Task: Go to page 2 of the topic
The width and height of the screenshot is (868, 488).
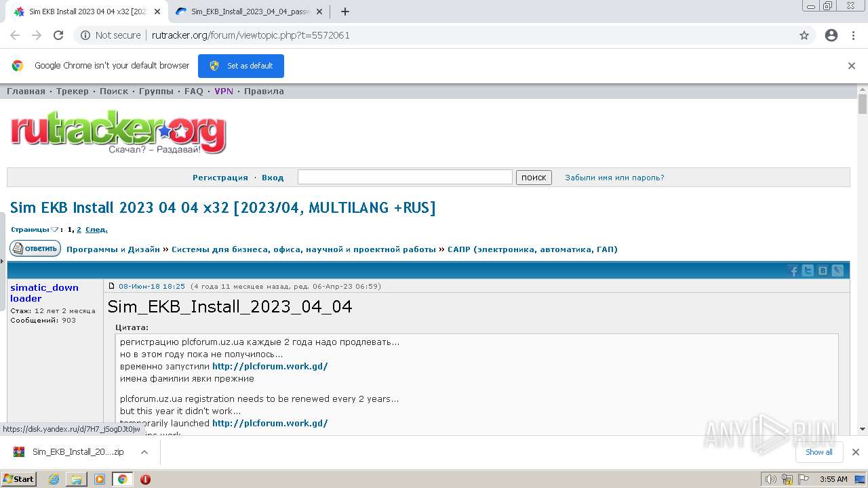Action: pyautogui.click(x=79, y=230)
